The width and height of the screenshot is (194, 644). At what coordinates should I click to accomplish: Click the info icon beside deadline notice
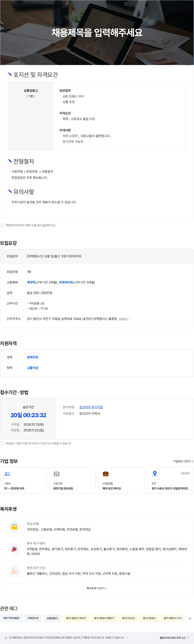pyautogui.click(x=2, y=443)
